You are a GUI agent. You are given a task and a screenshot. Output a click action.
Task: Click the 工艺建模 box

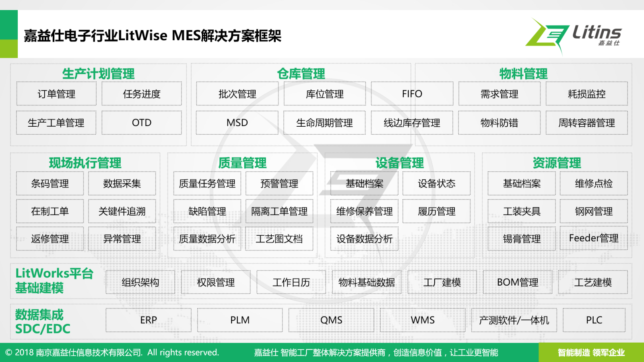click(593, 282)
